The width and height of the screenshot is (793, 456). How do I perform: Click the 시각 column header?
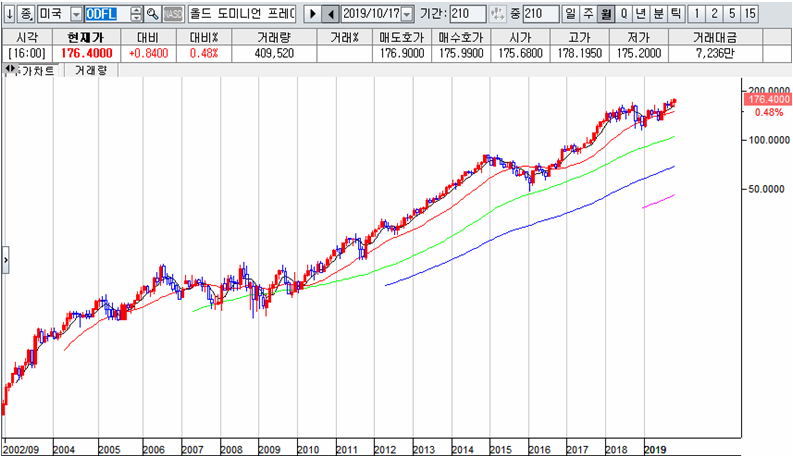tap(27, 37)
